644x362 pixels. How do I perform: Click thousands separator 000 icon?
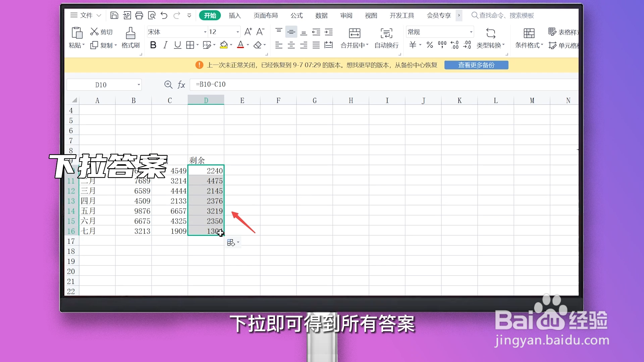tap(442, 45)
